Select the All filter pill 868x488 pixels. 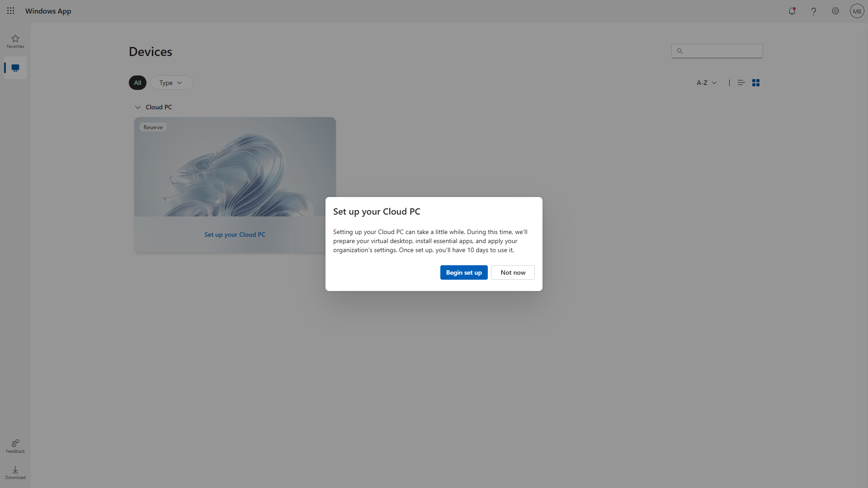pyautogui.click(x=137, y=83)
